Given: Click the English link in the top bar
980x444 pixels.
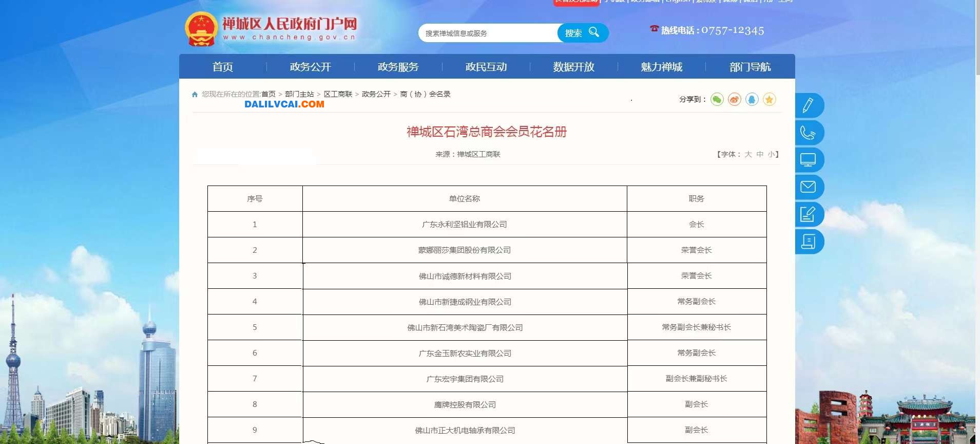Looking at the screenshot, I should (678, 2).
